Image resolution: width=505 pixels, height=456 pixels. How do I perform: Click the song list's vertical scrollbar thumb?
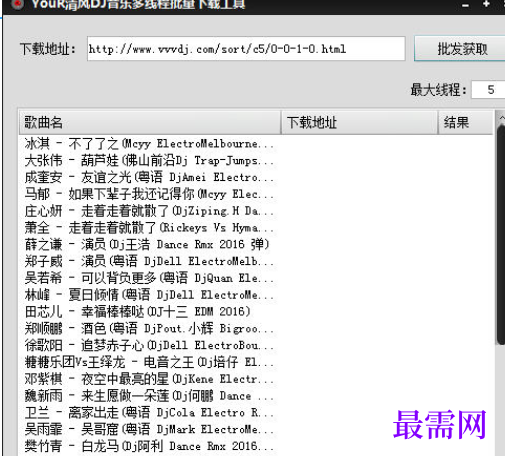(x=501, y=235)
